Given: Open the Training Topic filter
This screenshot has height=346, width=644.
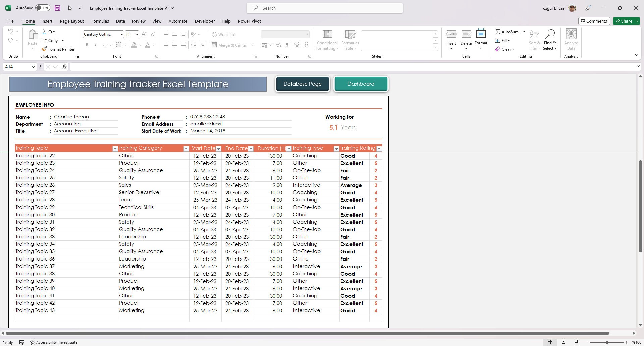Looking at the screenshot, I should [115, 148].
